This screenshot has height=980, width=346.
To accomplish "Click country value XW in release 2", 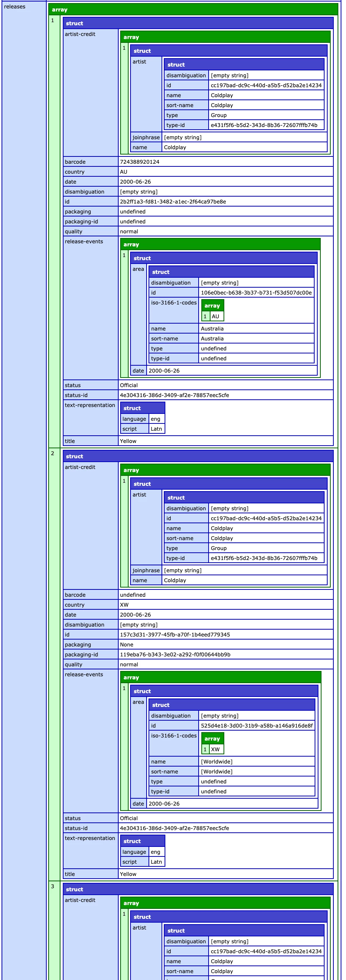I will pyautogui.click(x=124, y=605).
